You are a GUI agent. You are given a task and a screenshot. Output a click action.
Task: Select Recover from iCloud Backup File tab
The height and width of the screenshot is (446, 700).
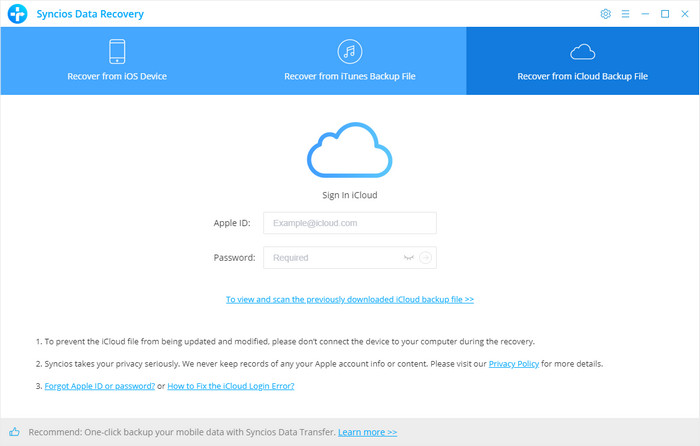(x=583, y=61)
